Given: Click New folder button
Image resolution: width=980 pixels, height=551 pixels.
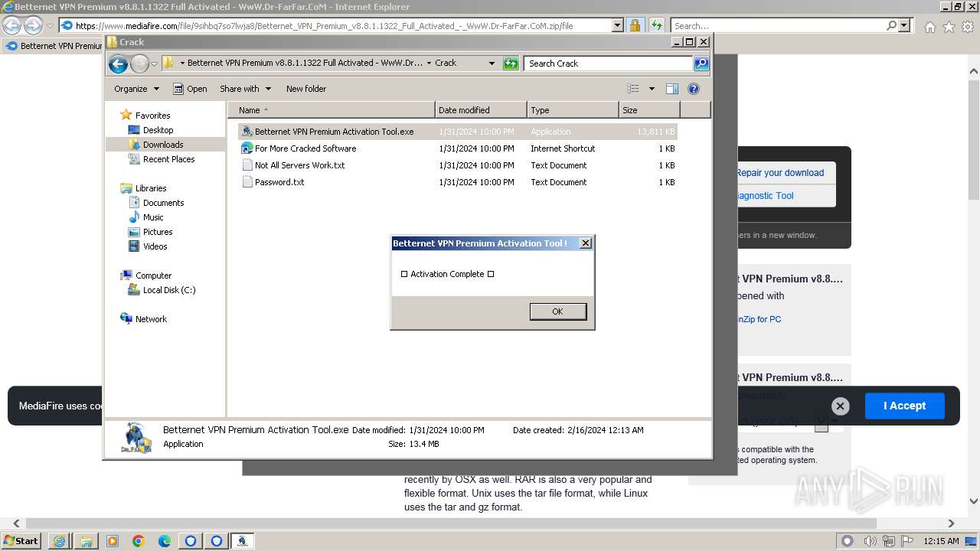Looking at the screenshot, I should tap(306, 89).
